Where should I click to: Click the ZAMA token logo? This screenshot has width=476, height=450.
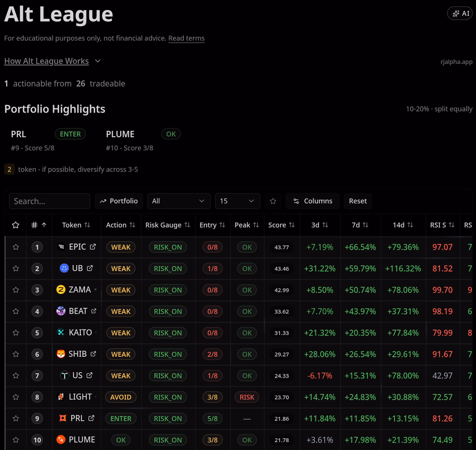(61, 290)
